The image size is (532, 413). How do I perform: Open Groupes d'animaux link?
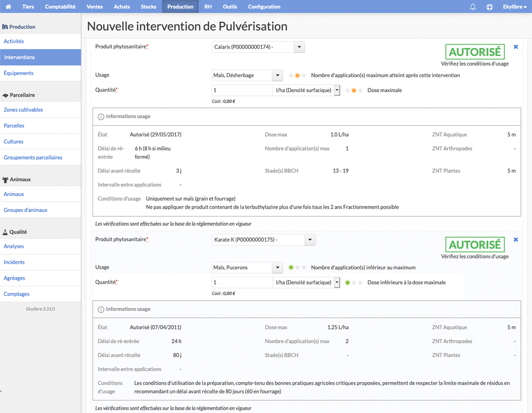26,210
